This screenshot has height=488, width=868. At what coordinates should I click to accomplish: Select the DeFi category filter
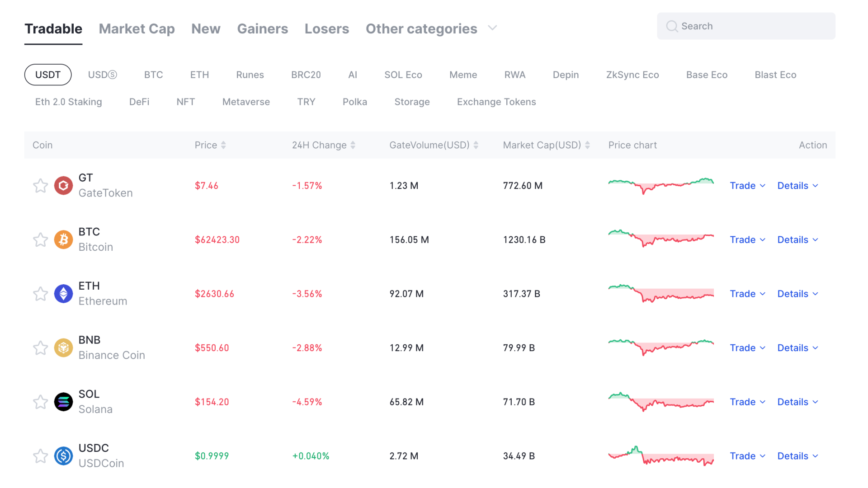click(x=139, y=102)
